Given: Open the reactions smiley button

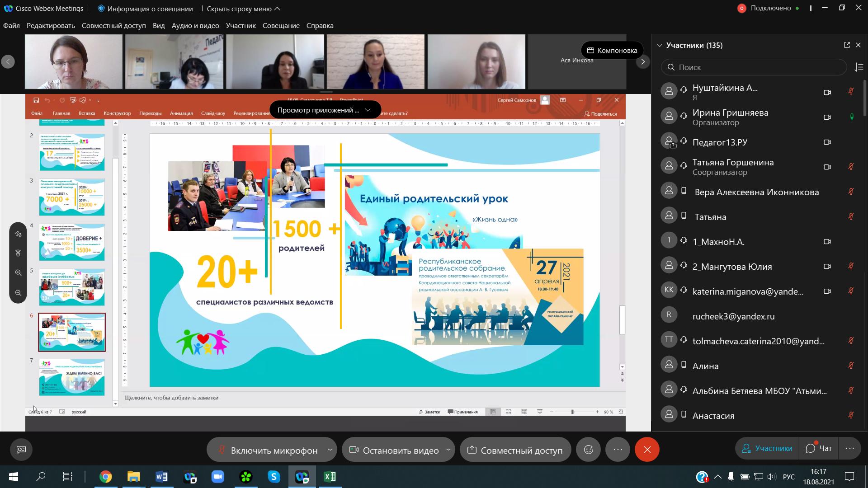Looking at the screenshot, I should [x=589, y=450].
